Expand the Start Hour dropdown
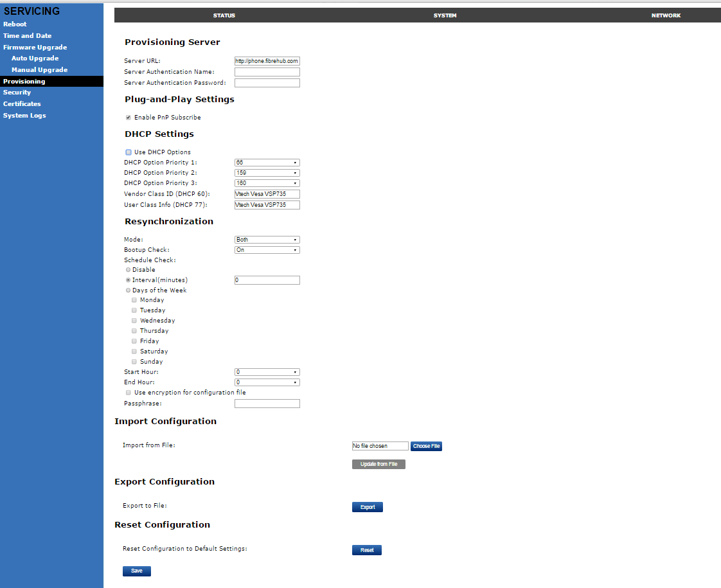 coord(267,372)
